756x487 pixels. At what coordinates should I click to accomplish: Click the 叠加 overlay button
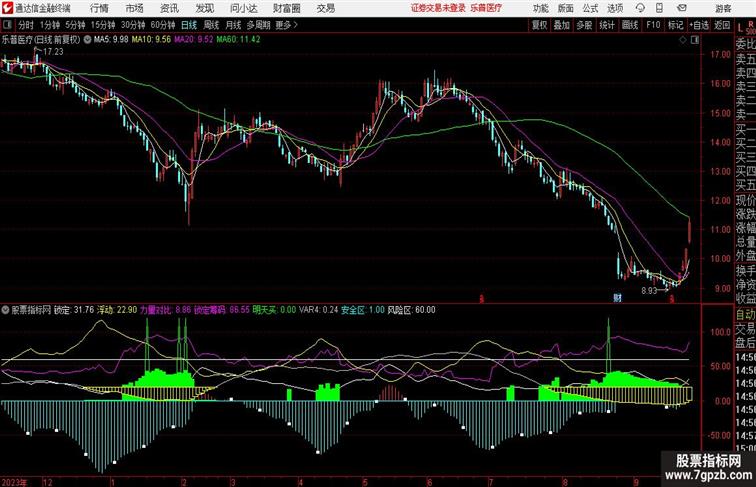pos(562,25)
